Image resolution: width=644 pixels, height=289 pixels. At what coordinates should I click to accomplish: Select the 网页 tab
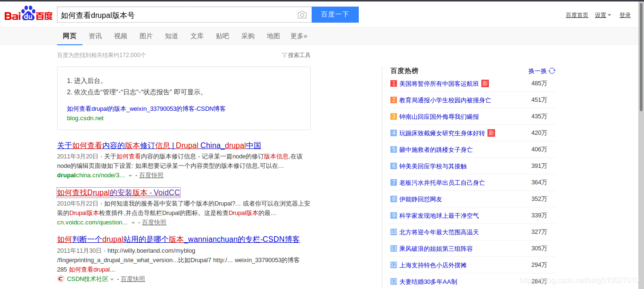[70, 36]
